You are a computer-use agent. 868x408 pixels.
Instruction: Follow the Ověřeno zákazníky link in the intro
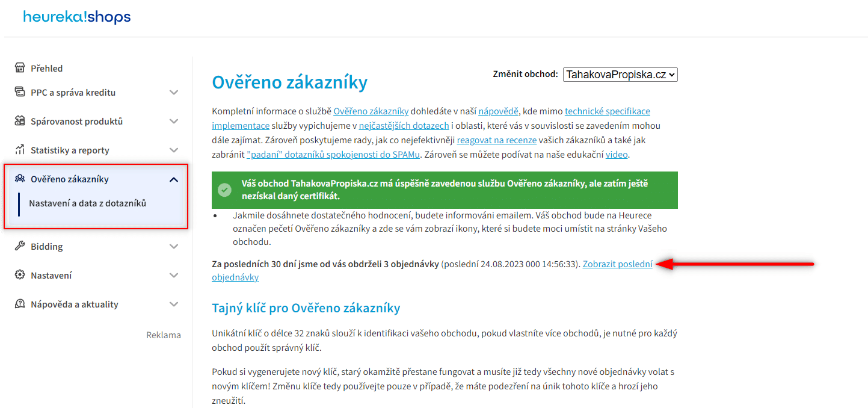tap(371, 111)
